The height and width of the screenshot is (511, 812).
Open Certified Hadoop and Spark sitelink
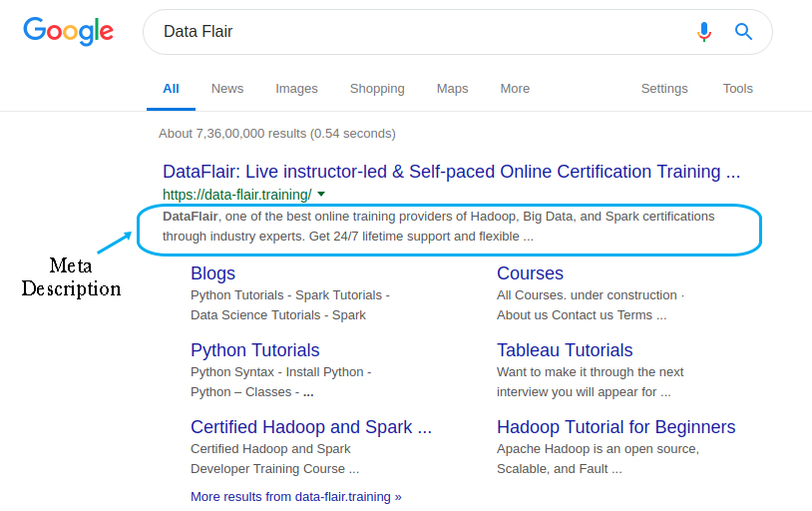[310, 427]
